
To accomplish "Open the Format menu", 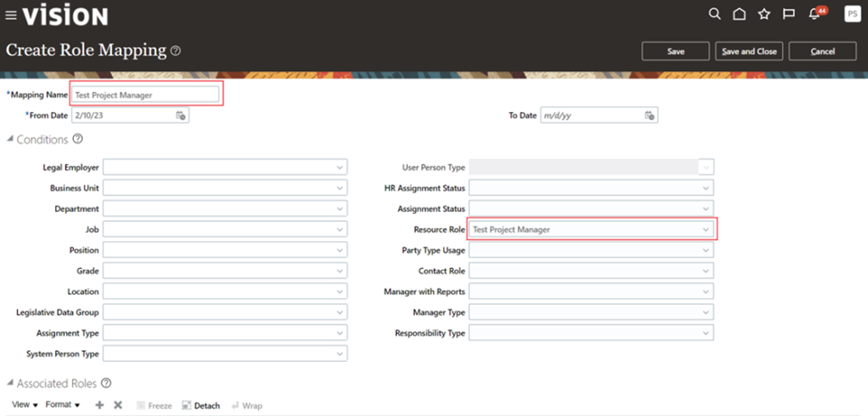I will pos(62,405).
